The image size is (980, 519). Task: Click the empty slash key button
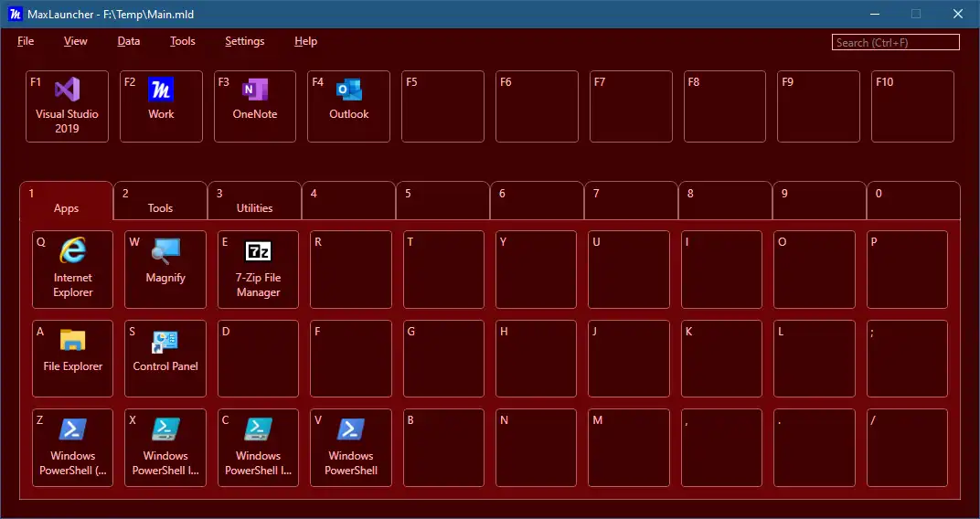(908, 448)
